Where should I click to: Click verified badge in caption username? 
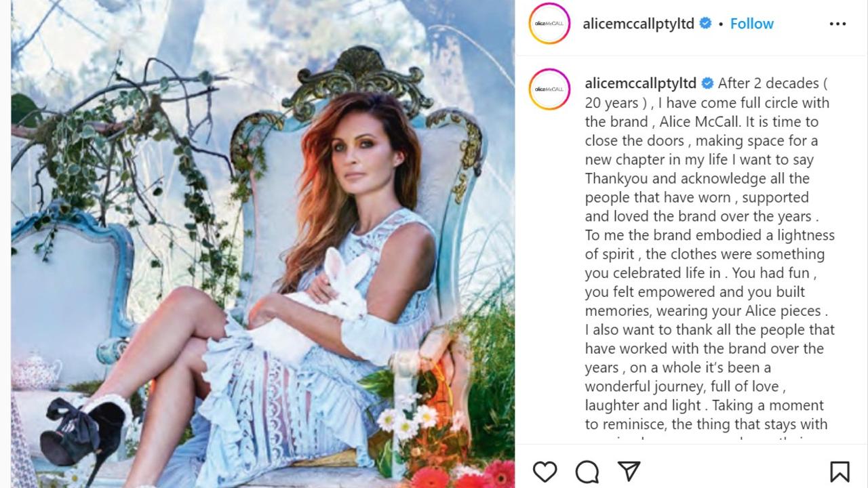pyautogui.click(x=707, y=83)
